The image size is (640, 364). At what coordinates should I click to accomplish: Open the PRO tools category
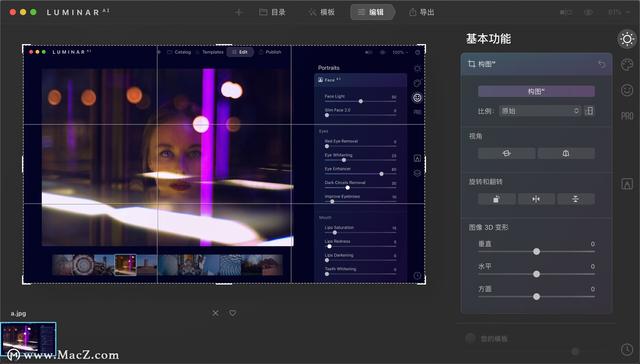coord(627,116)
